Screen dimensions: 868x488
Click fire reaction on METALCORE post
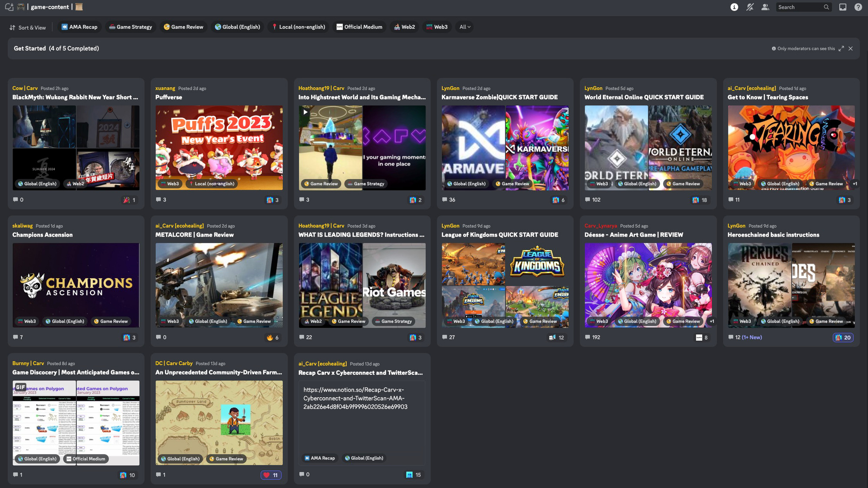point(273,337)
